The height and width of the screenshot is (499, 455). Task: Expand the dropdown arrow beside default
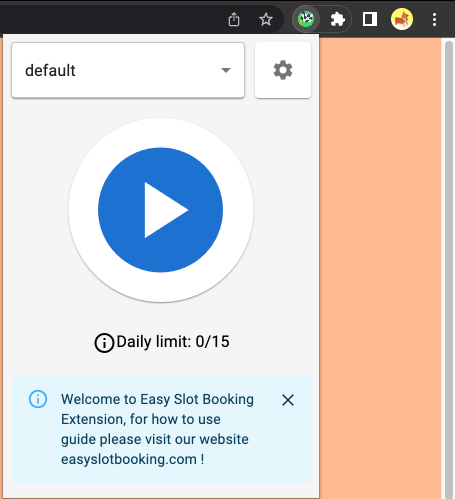(x=226, y=70)
